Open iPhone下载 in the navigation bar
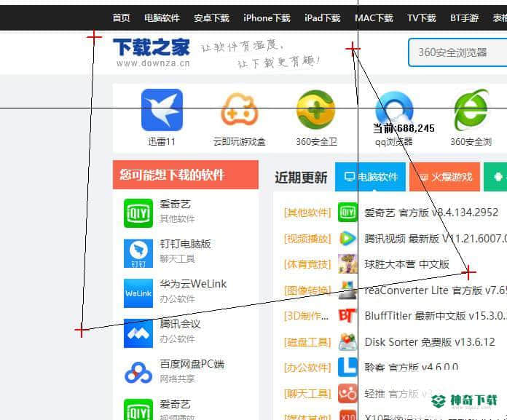507x420 pixels. tap(267, 17)
